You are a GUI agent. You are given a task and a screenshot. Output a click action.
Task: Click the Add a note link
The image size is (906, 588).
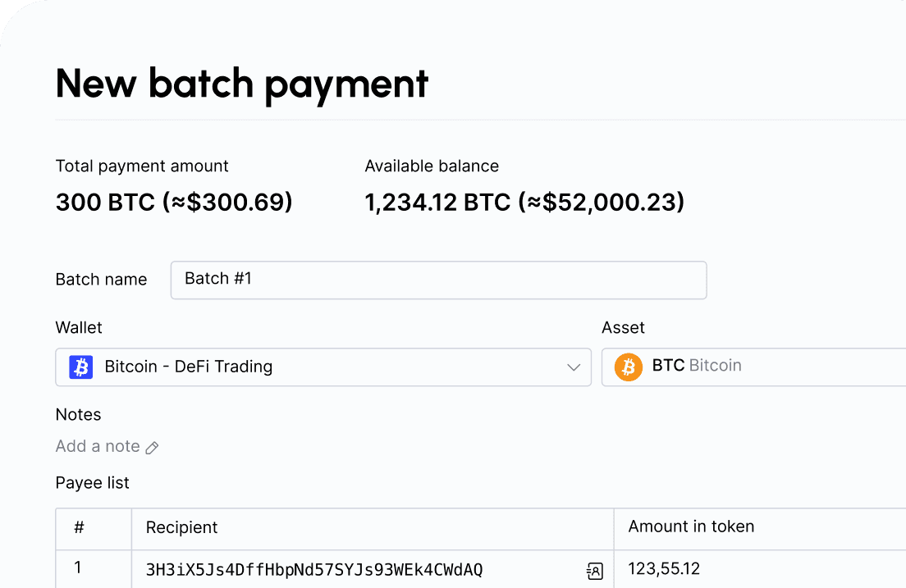coord(98,446)
